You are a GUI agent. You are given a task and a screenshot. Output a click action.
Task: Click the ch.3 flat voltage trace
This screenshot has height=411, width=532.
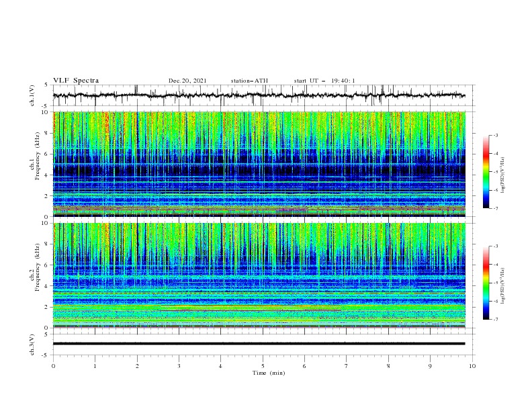pos(259,344)
